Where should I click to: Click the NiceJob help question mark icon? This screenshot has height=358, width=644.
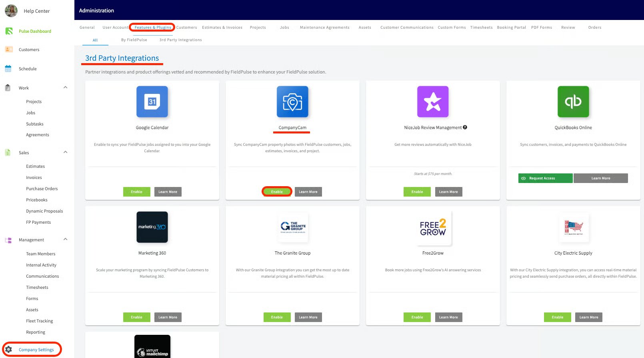tap(465, 127)
